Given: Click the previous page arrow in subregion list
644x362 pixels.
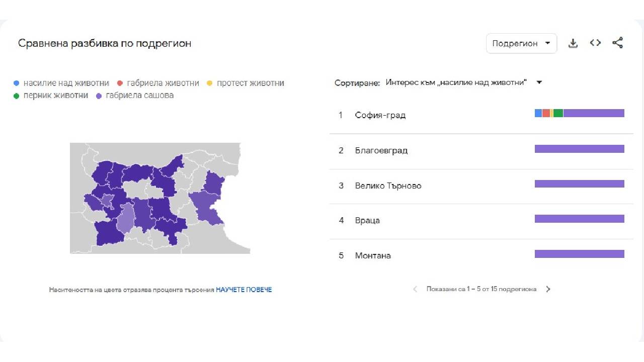Looking at the screenshot, I should pyautogui.click(x=415, y=289).
